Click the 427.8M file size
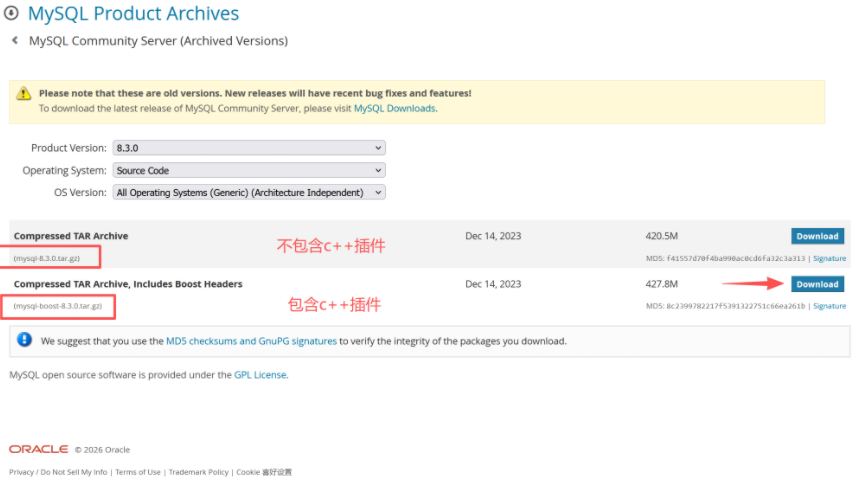 pyautogui.click(x=661, y=284)
